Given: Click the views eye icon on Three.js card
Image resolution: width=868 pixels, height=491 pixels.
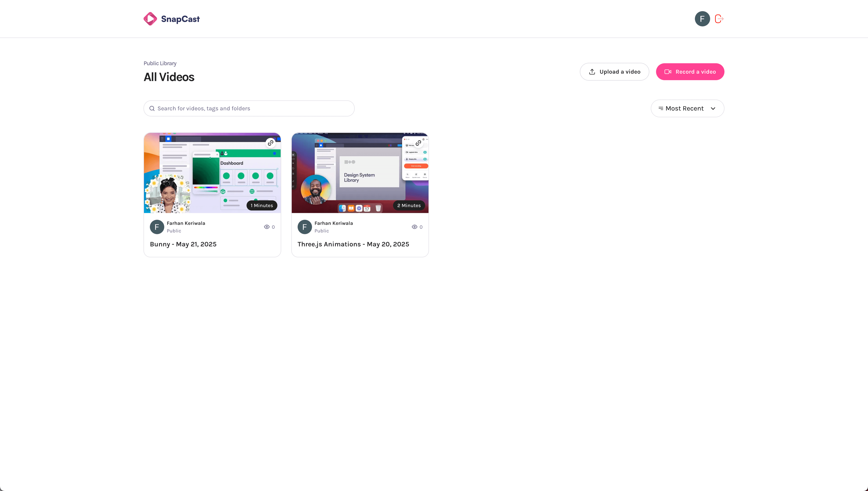Looking at the screenshot, I should coord(414,227).
